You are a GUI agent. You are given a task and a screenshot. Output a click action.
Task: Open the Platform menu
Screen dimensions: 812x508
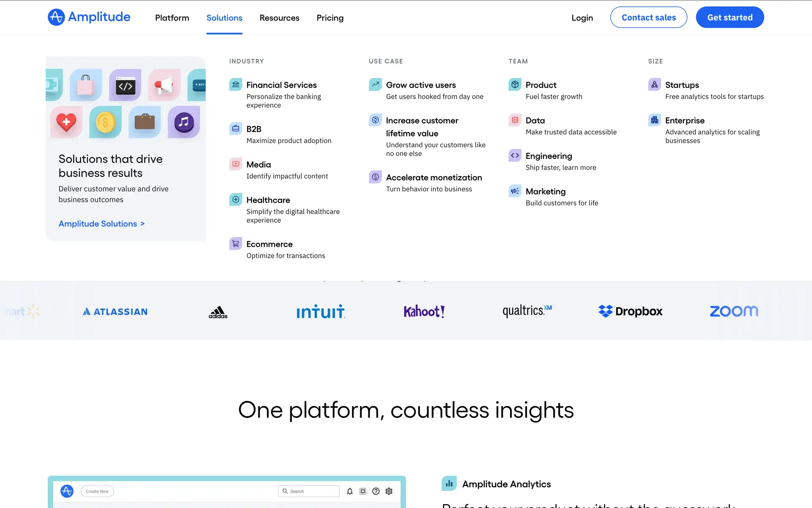coord(172,18)
